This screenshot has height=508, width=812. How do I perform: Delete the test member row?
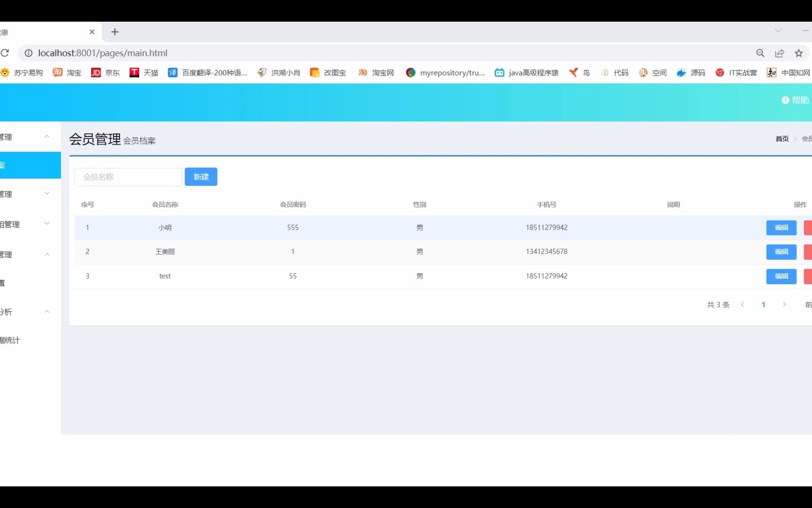pos(808,277)
